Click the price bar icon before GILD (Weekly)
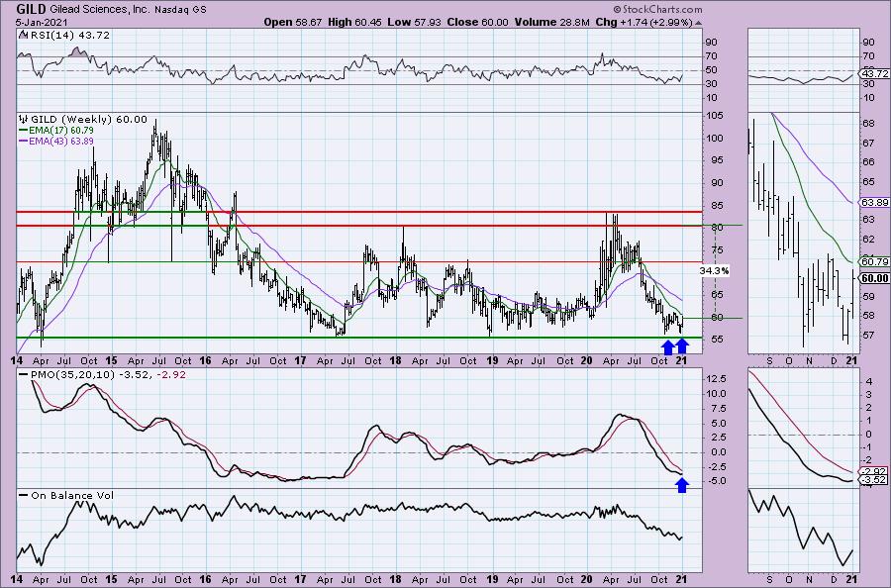Image resolution: width=891 pixels, height=588 pixels. click(x=24, y=120)
